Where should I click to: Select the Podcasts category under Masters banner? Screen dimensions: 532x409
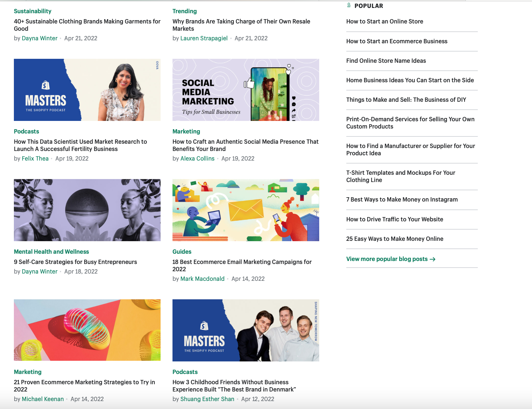pos(26,131)
